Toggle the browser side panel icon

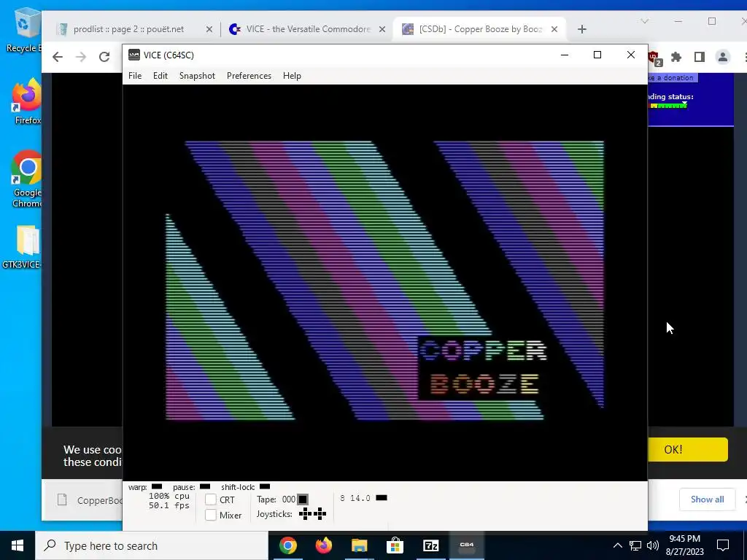tap(700, 57)
